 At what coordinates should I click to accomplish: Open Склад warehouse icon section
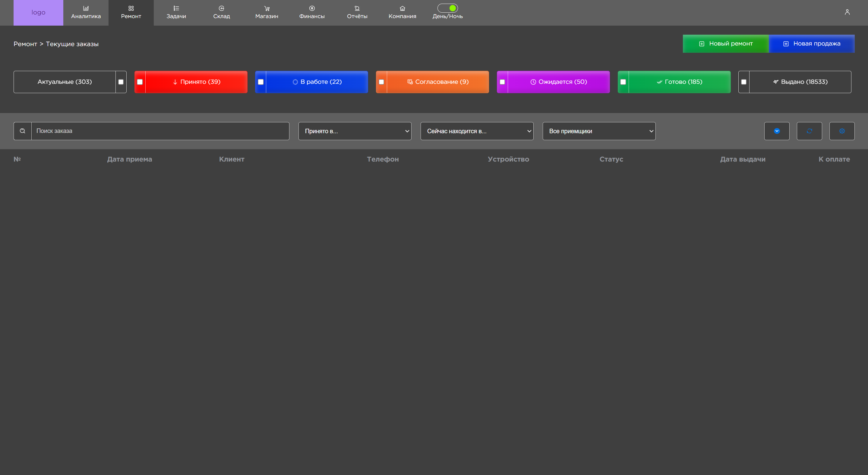tap(221, 12)
